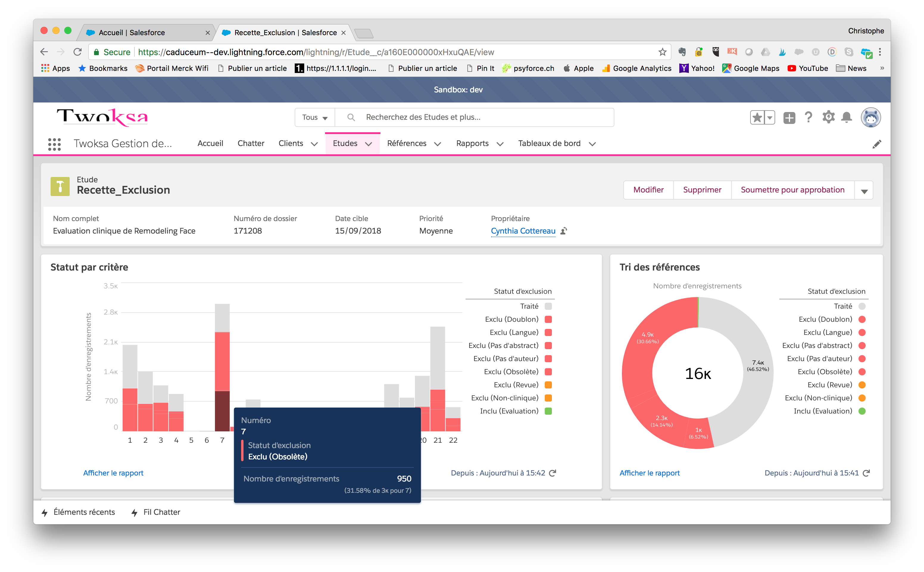Click Afficher le rapport under Statut par critère
This screenshot has width=924, height=572.
(x=113, y=473)
